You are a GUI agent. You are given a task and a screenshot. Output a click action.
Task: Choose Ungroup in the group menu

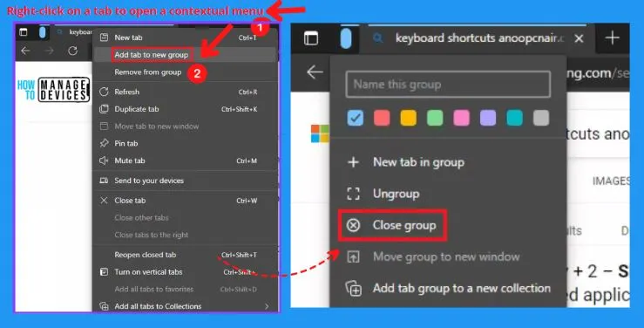pyautogui.click(x=396, y=194)
